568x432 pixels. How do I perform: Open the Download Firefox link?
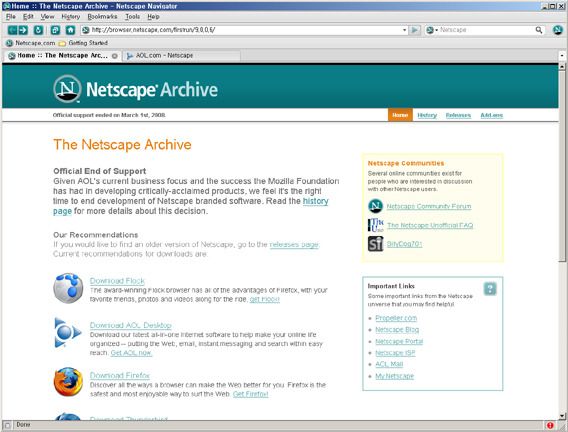coord(120,376)
